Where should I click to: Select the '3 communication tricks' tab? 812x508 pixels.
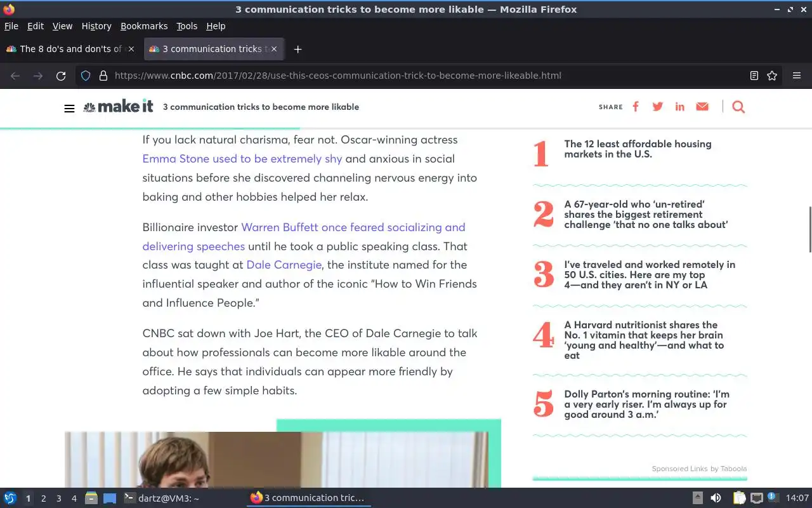tap(214, 49)
